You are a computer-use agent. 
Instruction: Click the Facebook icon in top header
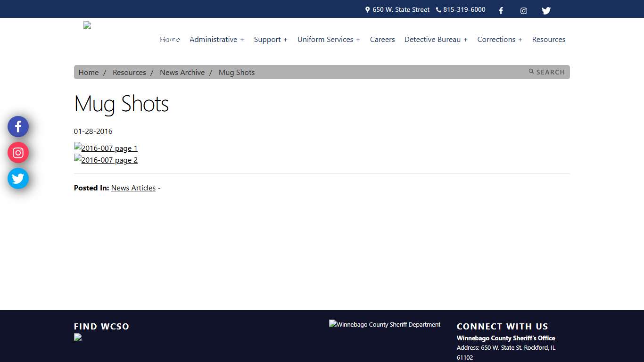point(501,10)
